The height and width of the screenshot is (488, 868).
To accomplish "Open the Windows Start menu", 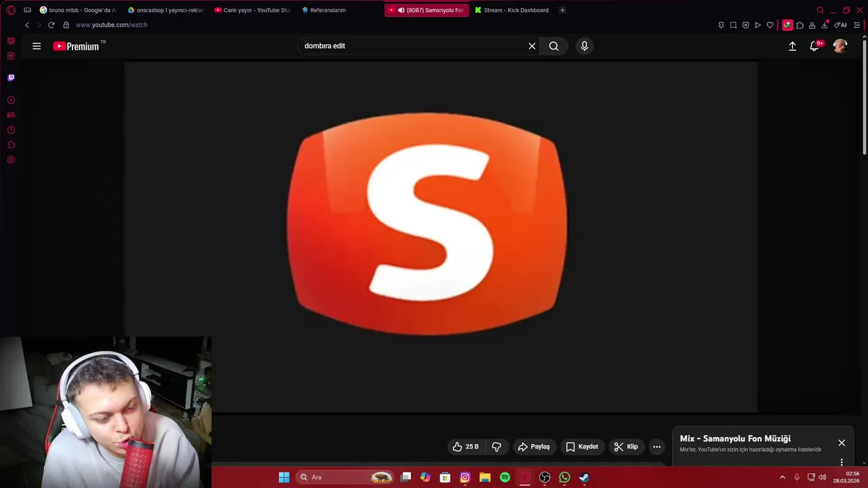I will pyautogui.click(x=284, y=477).
